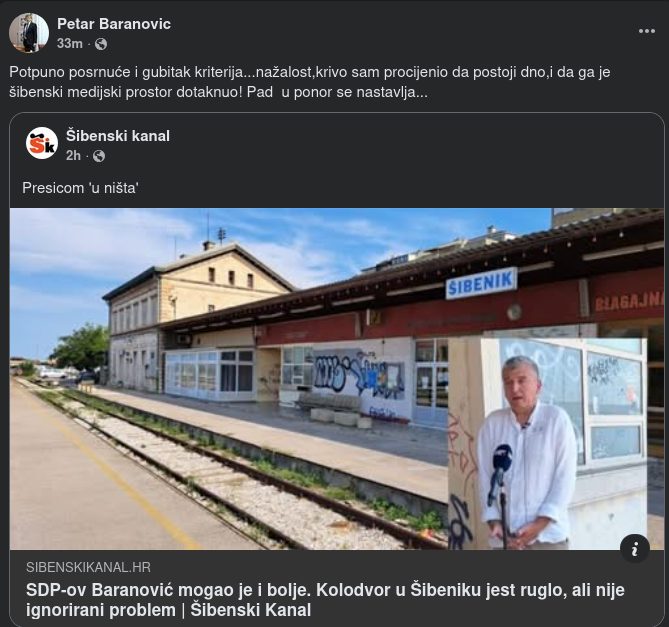Viewport: 669px width, 627px height.
Task: Click the public globe icon beside 33m
Action: pyautogui.click(x=101, y=44)
